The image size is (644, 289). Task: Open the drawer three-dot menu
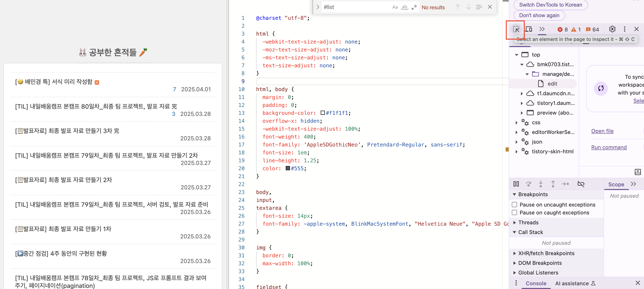pyautogui.click(x=516, y=283)
